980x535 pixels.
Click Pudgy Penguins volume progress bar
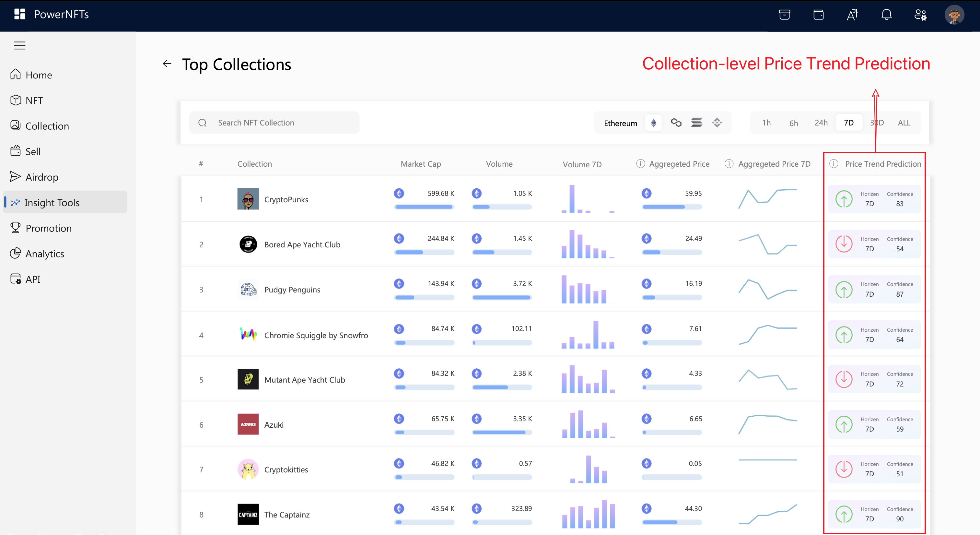tap(502, 298)
